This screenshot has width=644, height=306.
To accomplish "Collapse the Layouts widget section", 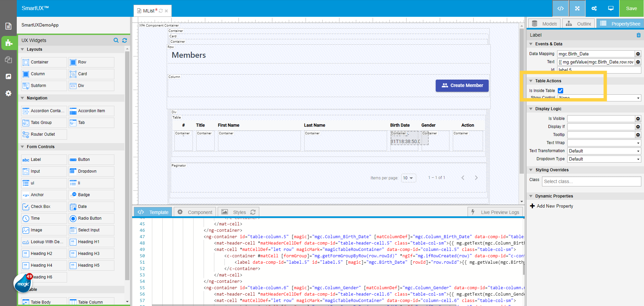I will click(x=22, y=49).
